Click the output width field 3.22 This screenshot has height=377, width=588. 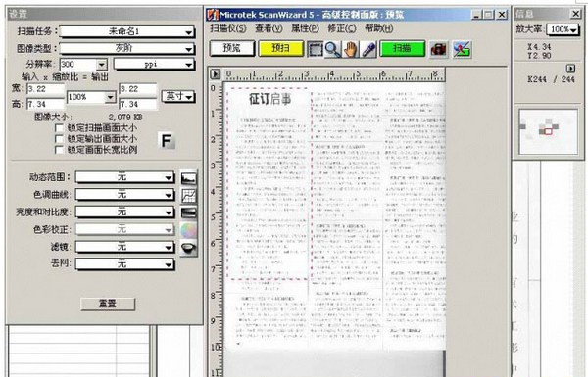(x=137, y=89)
